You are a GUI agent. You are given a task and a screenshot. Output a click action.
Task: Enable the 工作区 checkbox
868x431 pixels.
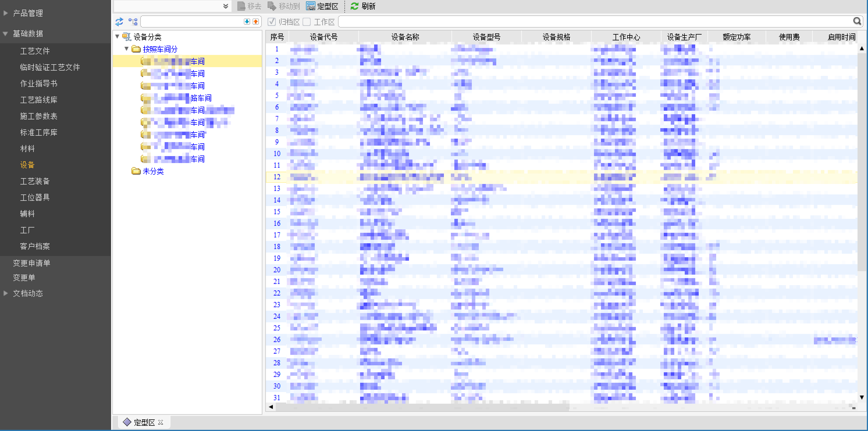pos(307,22)
